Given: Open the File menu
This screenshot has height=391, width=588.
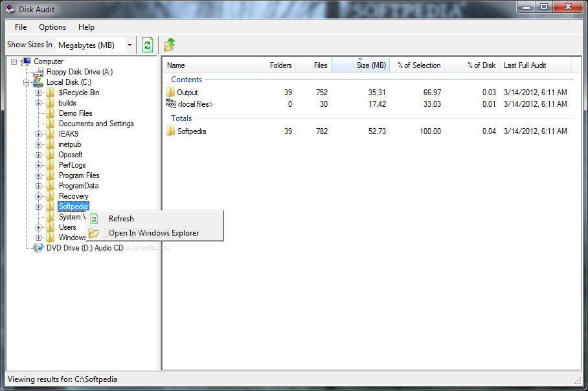Looking at the screenshot, I should (21, 27).
